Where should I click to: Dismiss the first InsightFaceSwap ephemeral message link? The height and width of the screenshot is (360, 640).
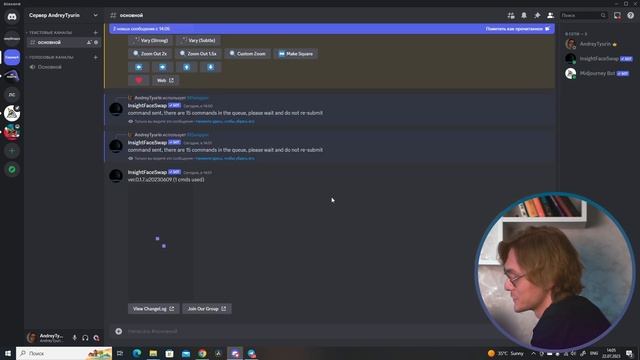pyautogui.click(x=225, y=121)
